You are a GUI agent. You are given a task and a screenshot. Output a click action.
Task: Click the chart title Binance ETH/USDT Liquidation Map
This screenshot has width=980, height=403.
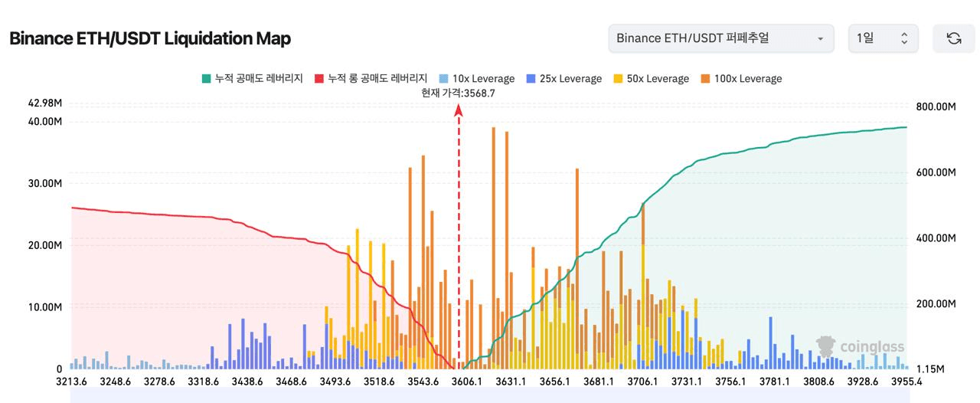(150, 38)
